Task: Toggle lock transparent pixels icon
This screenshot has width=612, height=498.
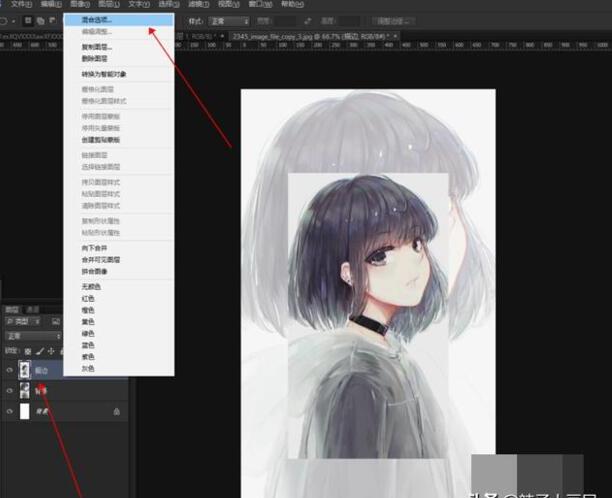Action: (x=28, y=352)
